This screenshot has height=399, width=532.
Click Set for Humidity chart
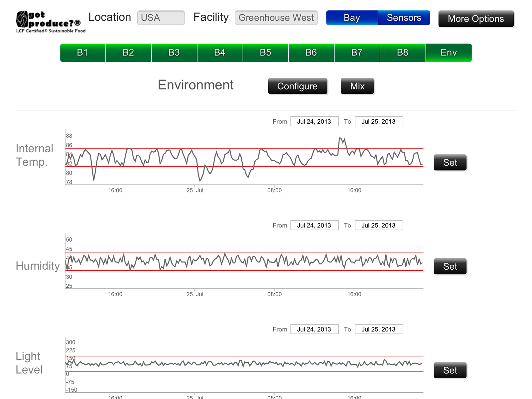point(450,266)
